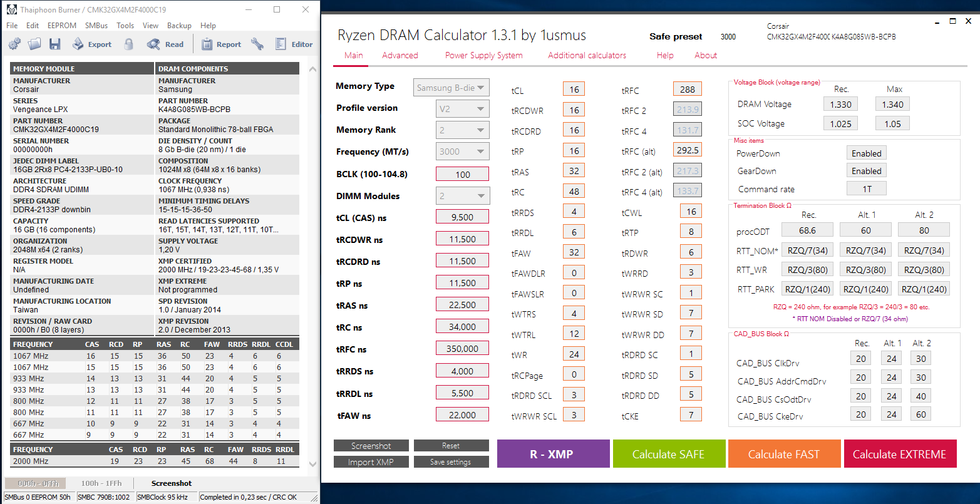Click the padlock toolbar icon
The width and height of the screenshot is (980, 504).
pos(129,44)
